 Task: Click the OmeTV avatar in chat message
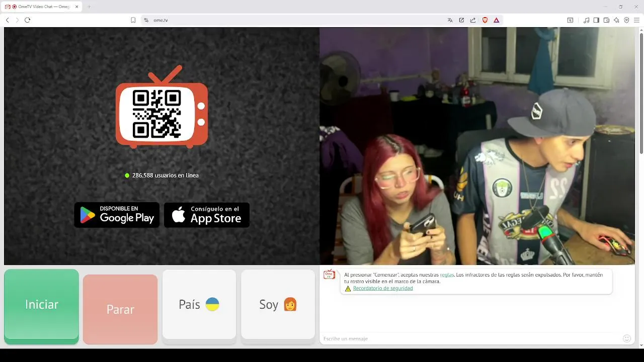pos(330,275)
